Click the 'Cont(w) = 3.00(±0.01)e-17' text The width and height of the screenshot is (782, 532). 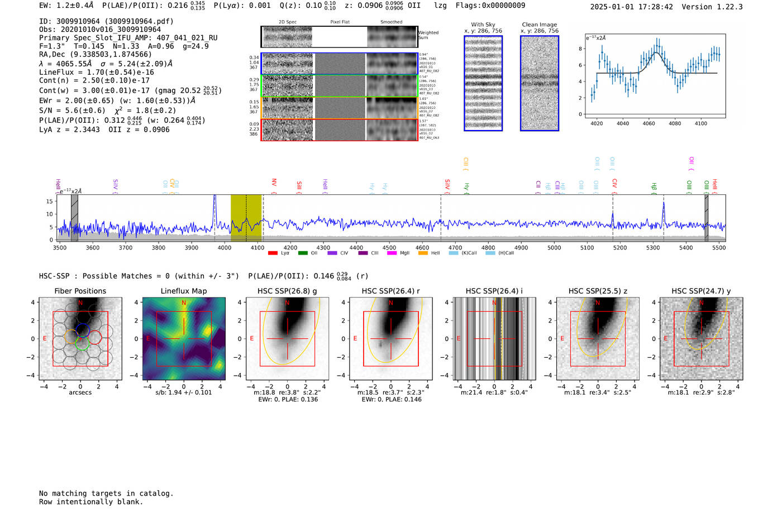click(94, 90)
